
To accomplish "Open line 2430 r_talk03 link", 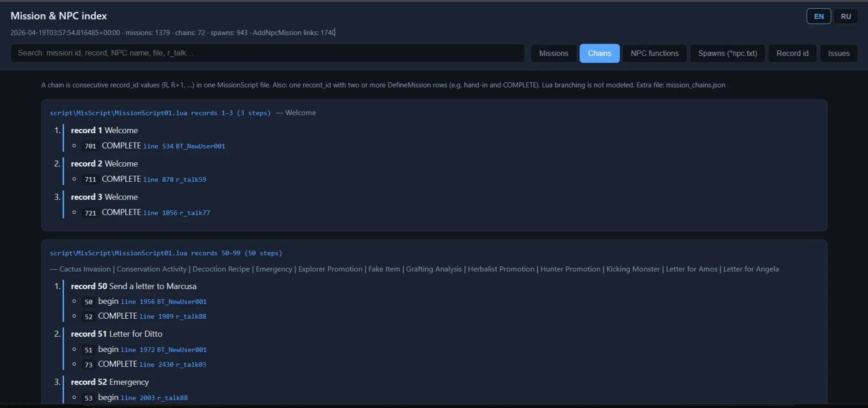I will [172, 365].
